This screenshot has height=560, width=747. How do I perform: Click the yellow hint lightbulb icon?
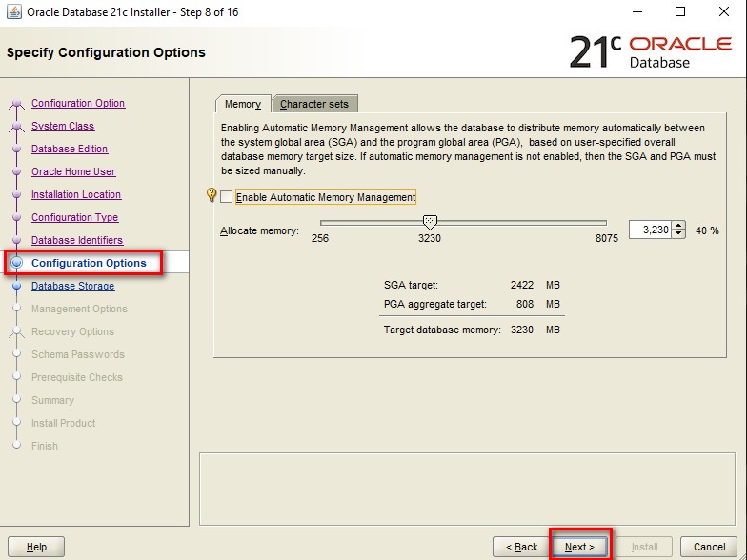212,194
